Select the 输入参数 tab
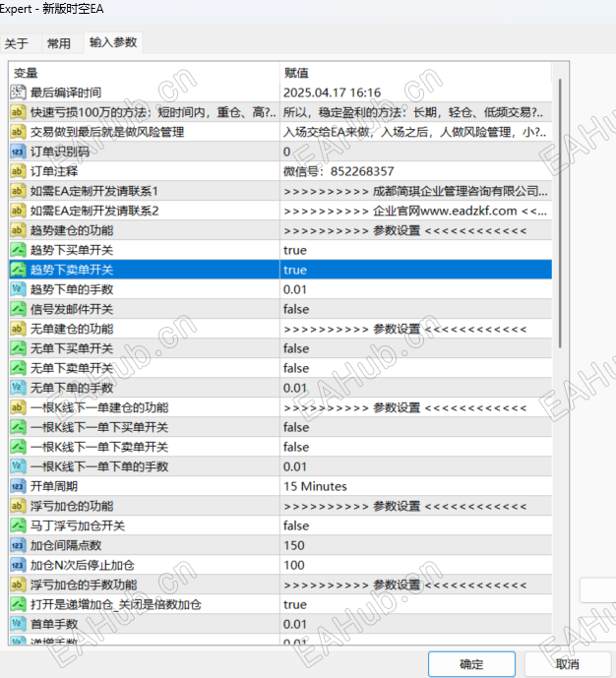This screenshot has width=616, height=678. coord(113,42)
